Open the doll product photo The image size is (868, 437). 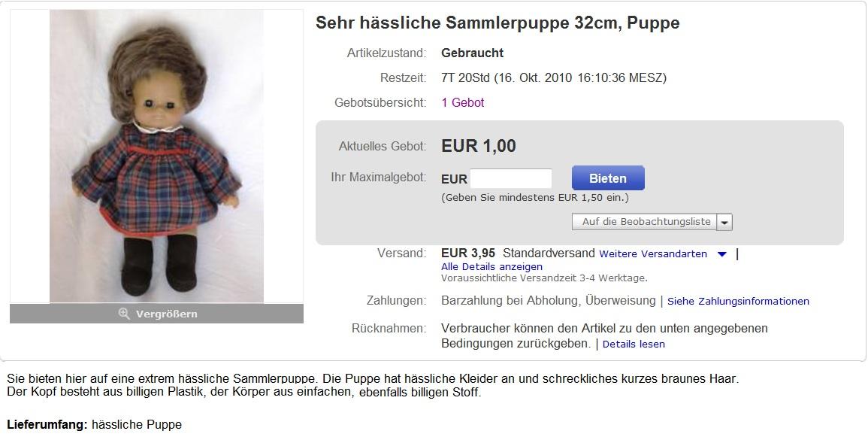coord(156,156)
